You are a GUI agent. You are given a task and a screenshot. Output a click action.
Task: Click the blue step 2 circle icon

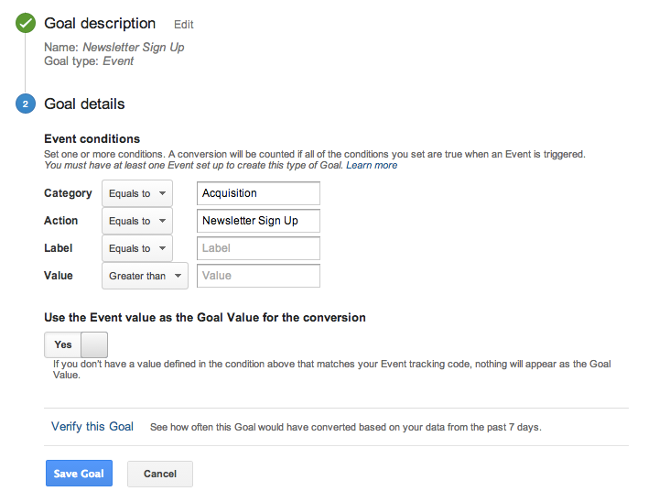pyautogui.click(x=25, y=103)
